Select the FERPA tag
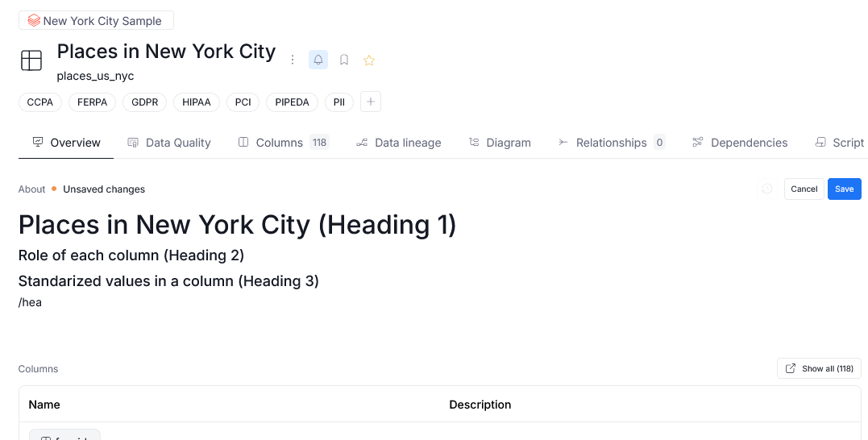Viewport: 868px width, 440px height. pos(92,102)
